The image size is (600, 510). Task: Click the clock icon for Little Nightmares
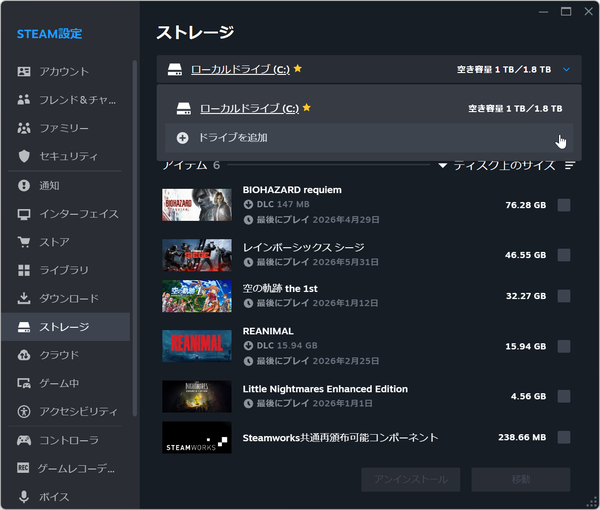[248, 403]
